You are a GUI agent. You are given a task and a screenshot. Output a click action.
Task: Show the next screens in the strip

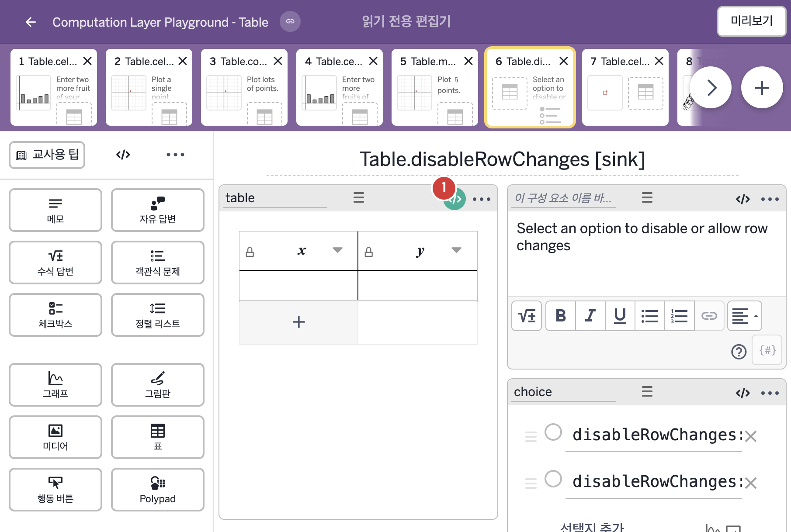tap(711, 88)
